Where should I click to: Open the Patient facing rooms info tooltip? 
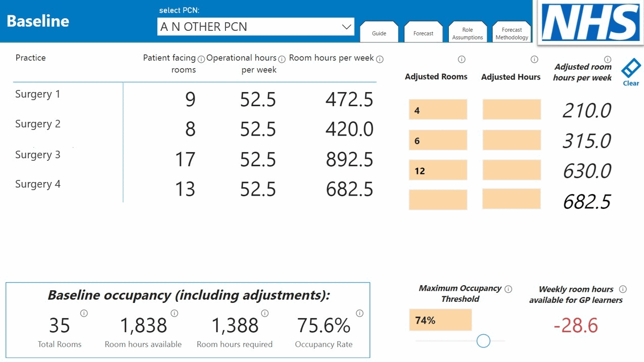tap(201, 59)
